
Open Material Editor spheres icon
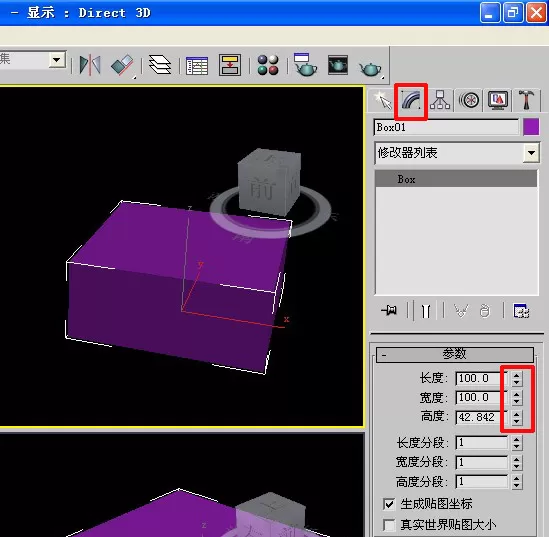tap(268, 65)
